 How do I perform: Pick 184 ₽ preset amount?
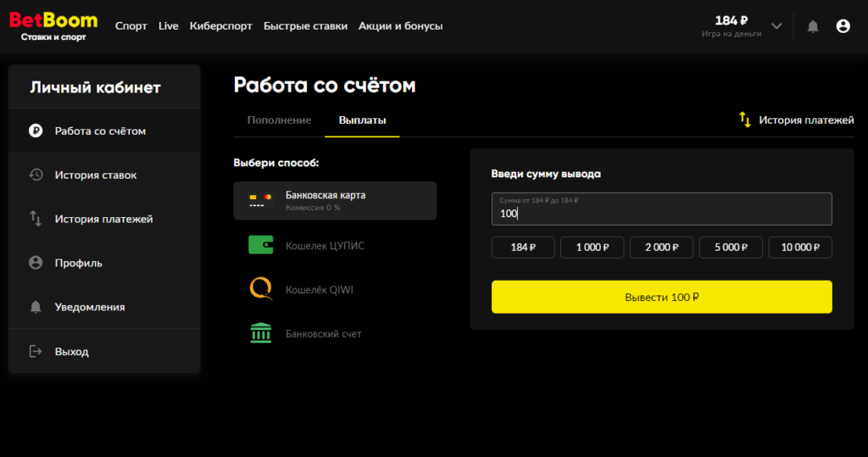[x=523, y=247]
